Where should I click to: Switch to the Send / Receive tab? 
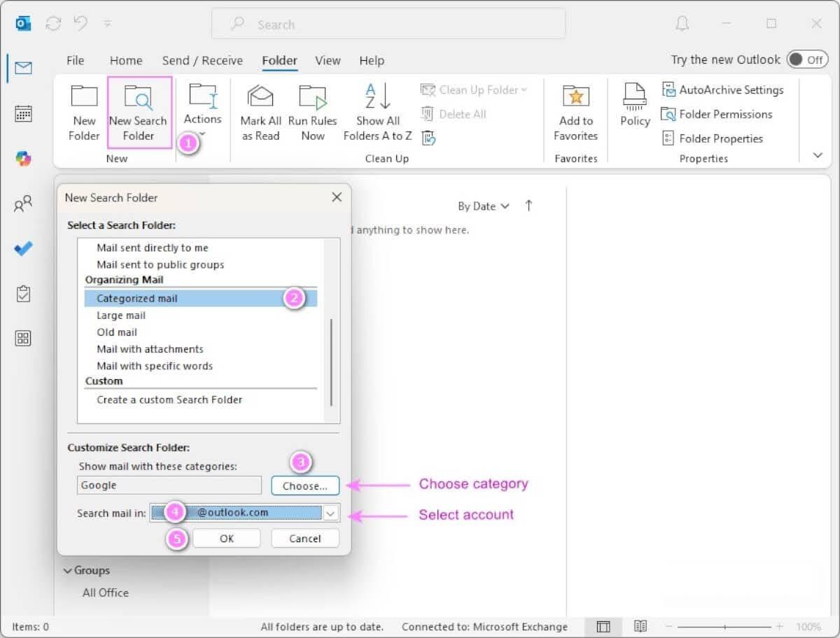[x=202, y=61]
